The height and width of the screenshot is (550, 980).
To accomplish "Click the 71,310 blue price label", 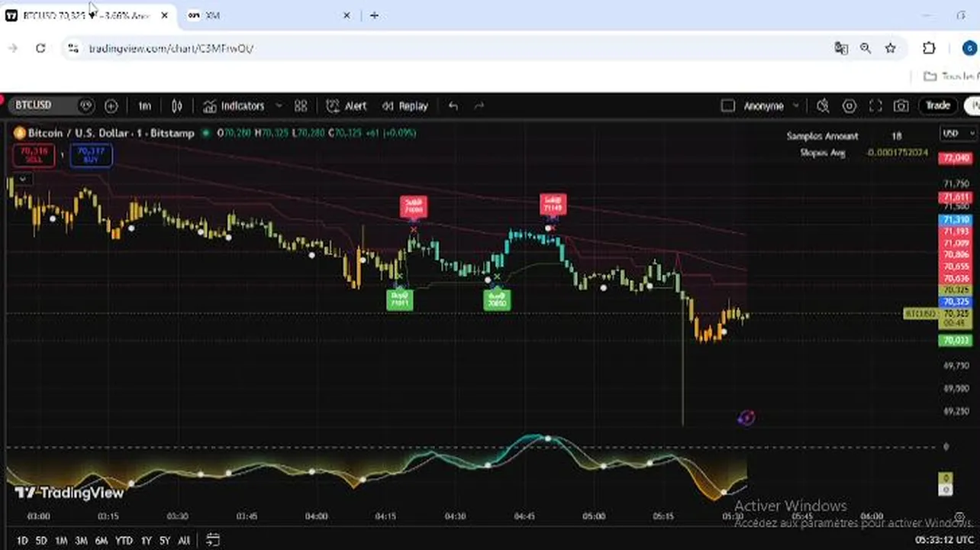I will 956,219.
